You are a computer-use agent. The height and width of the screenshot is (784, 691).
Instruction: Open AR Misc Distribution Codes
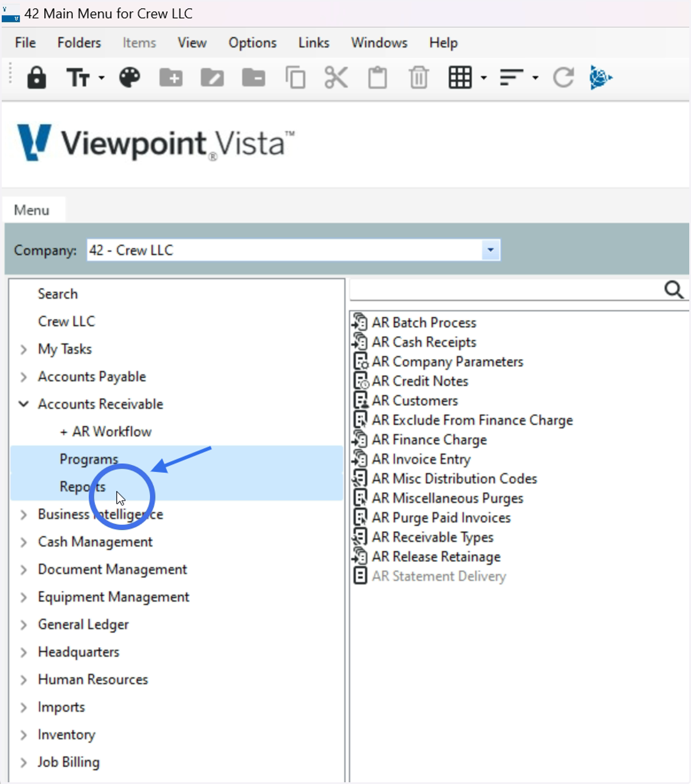[454, 479]
